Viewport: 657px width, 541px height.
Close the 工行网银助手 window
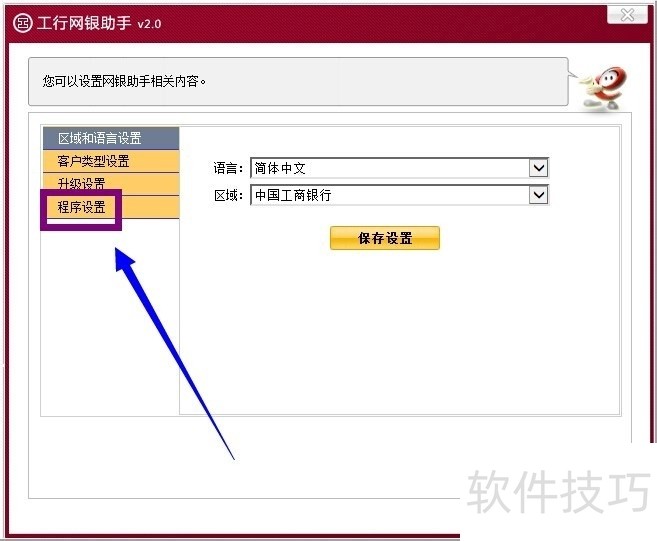(626, 14)
